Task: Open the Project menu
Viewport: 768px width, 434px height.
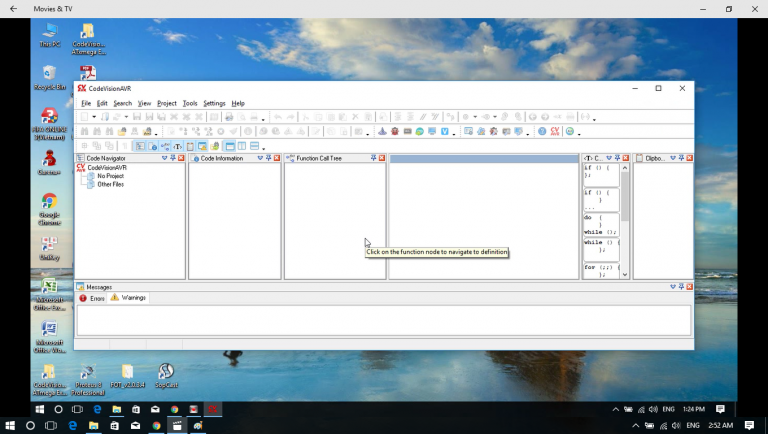Action: (x=166, y=103)
